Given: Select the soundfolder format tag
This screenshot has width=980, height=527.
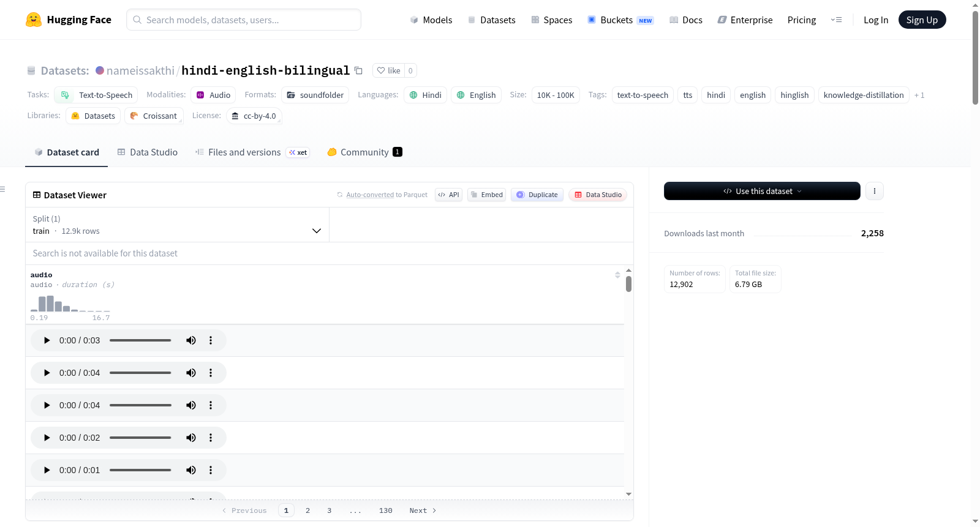Looking at the screenshot, I should [315, 95].
